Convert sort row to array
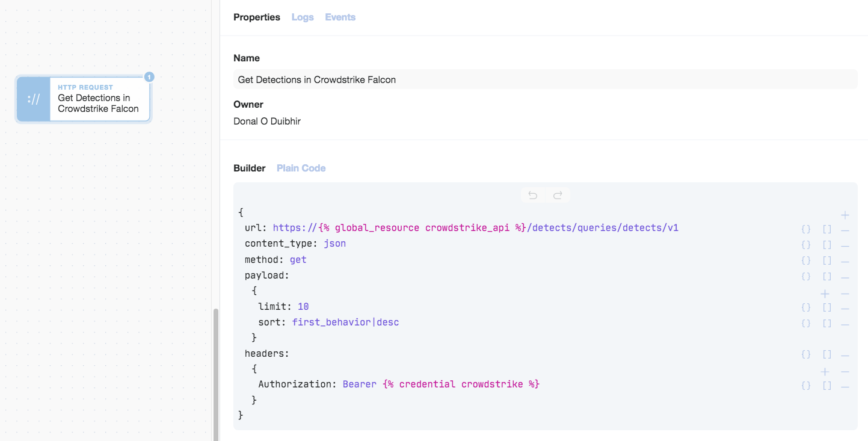Screen dimensions: 868x441 tap(827, 323)
